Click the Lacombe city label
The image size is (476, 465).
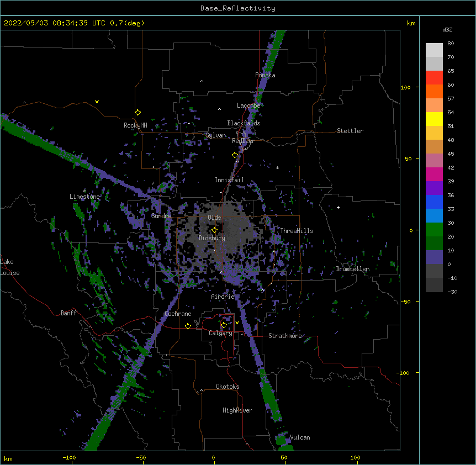248,105
